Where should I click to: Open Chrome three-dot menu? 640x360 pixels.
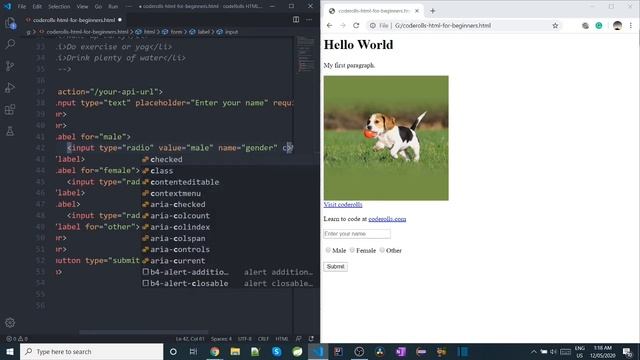(x=631, y=25)
